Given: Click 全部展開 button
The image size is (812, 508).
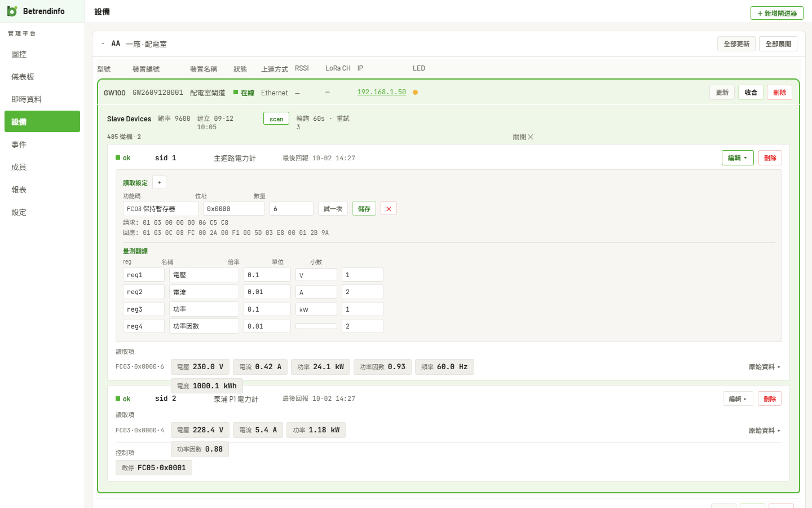Looking at the screenshot, I should click(x=778, y=44).
